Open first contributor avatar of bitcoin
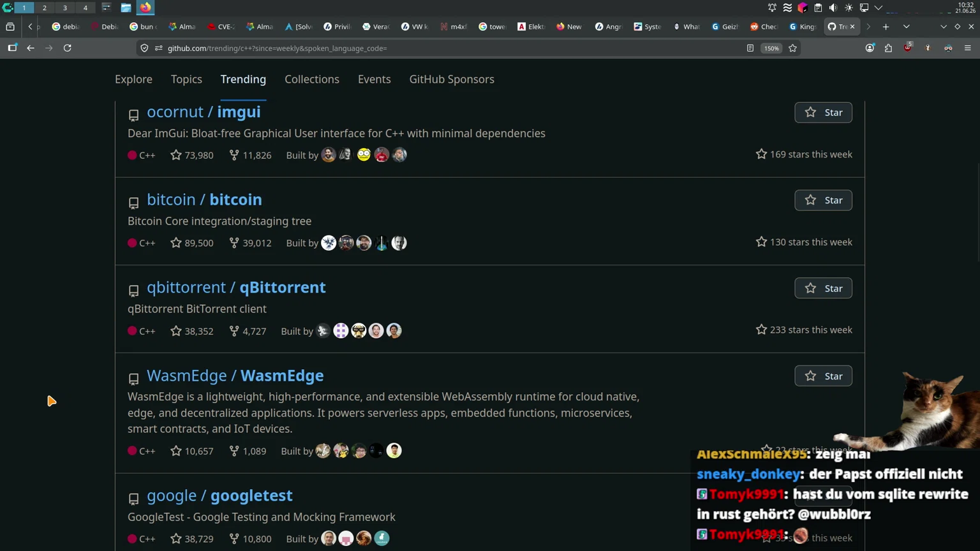 tap(329, 243)
